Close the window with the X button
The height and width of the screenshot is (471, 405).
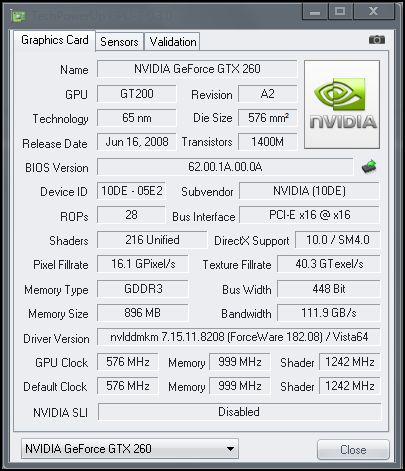[374, 12]
